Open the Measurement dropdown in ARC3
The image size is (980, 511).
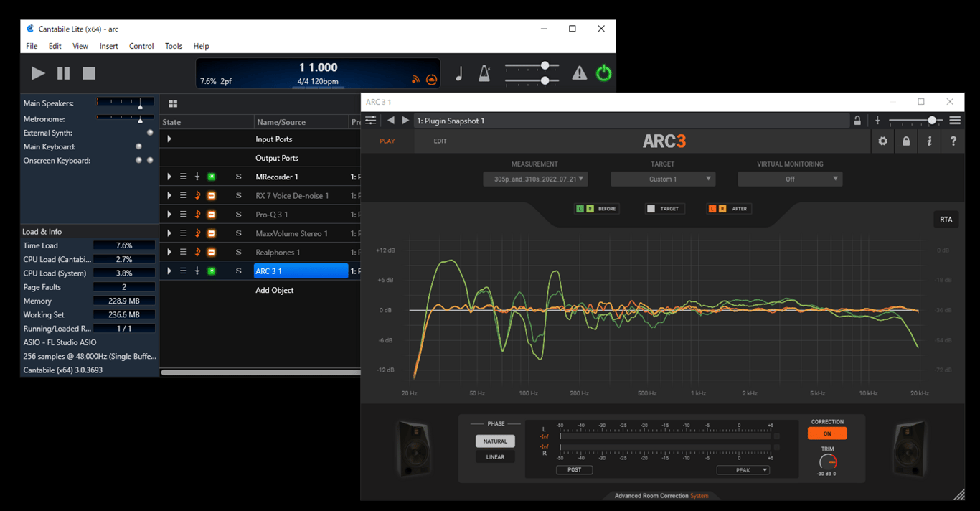pos(536,179)
